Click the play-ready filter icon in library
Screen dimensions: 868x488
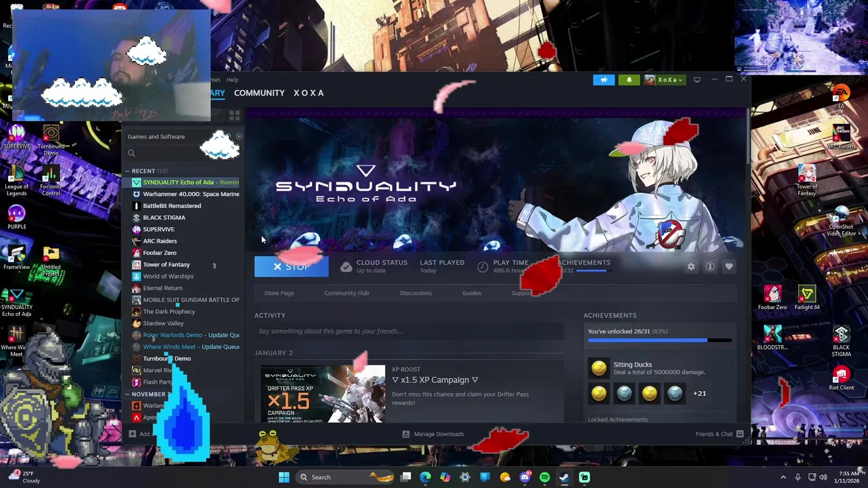[x=239, y=136]
